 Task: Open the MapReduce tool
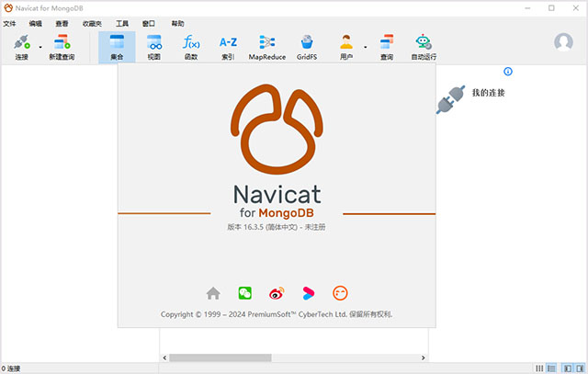[267, 46]
